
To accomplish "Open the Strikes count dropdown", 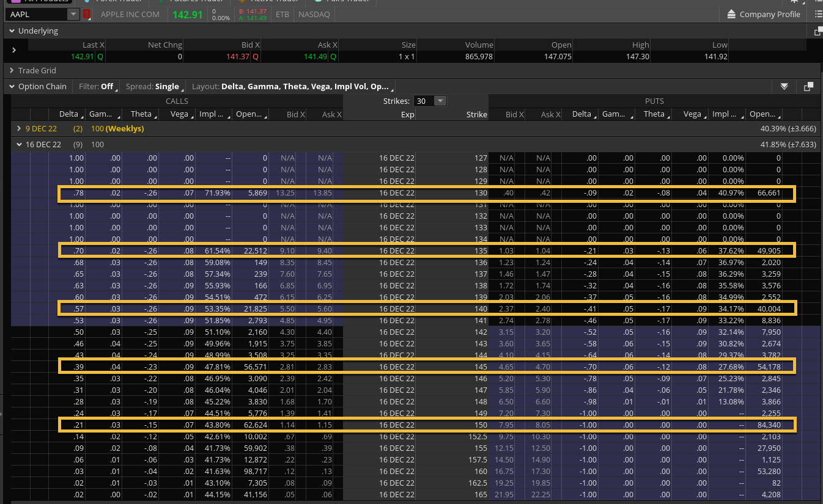I will click(430, 101).
